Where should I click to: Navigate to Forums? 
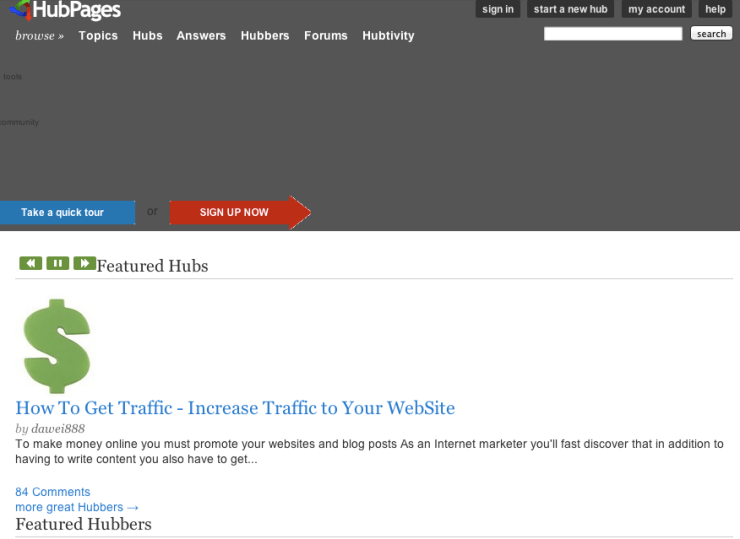pyautogui.click(x=326, y=36)
